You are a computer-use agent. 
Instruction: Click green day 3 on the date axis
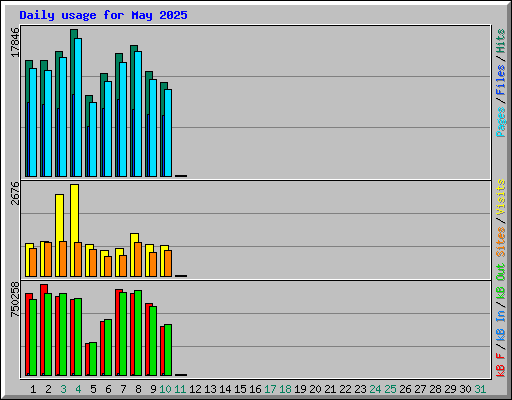(63, 389)
